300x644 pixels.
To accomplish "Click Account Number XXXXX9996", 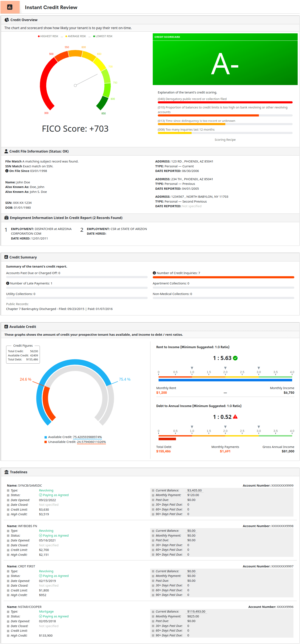I will coord(271,607).
